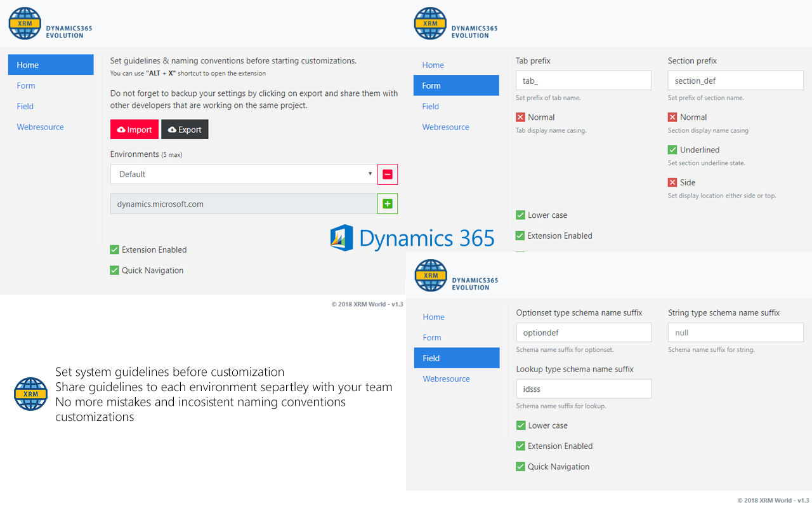This screenshot has height=508, width=812.
Task: Click the Import cloud upload icon
Action: 122,129
